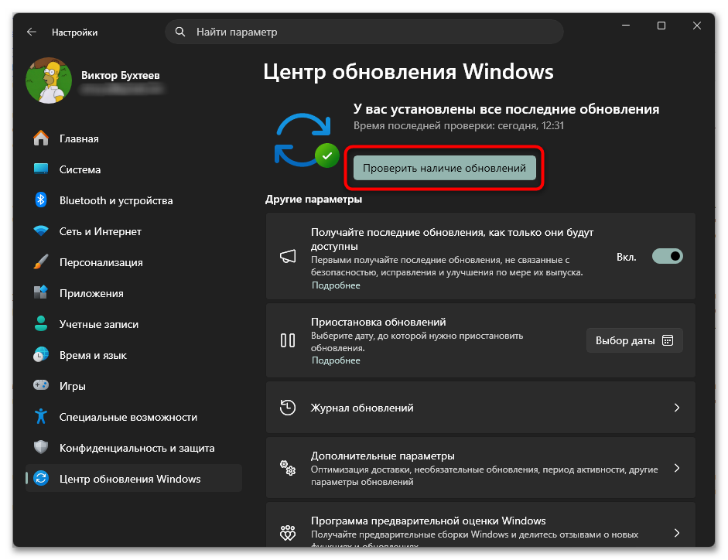
Task: Click calendar icon in Выбор даты
Action: pos(668,340)
